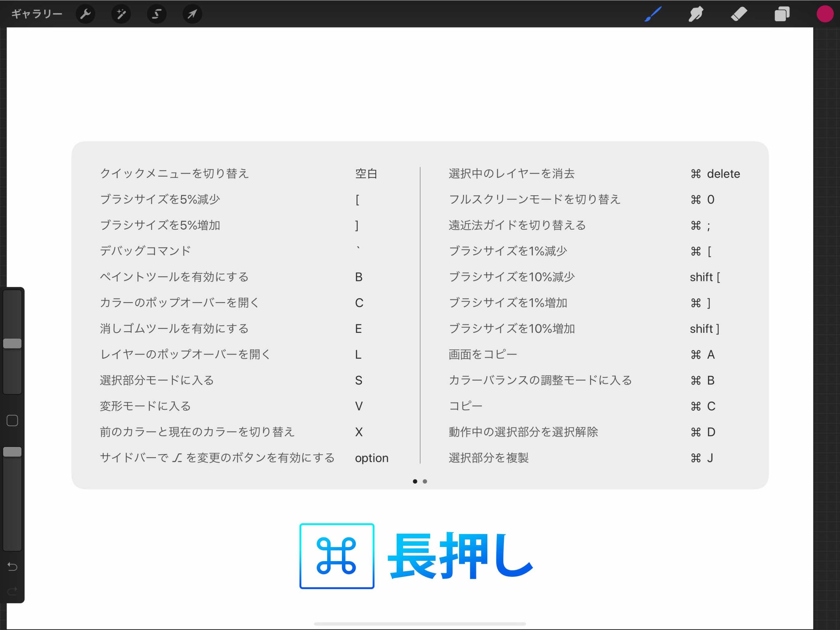This screenshot has height=630, width=840.
Task: Open the active color swatch
Action: [x=825, y=14]
